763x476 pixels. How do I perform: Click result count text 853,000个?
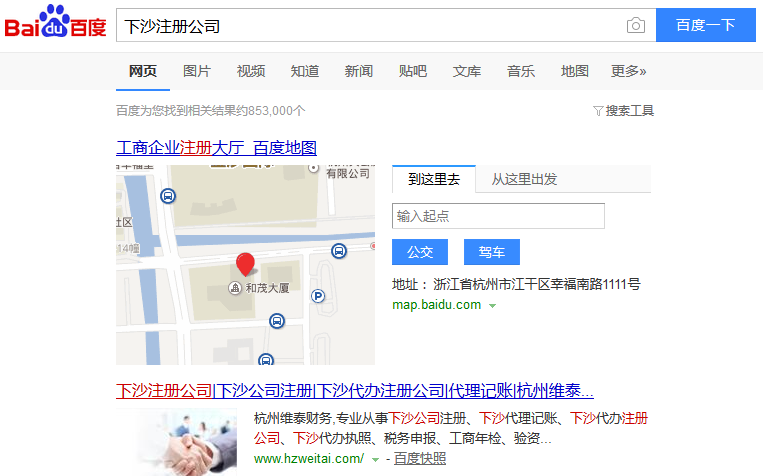tap(276, 111)
